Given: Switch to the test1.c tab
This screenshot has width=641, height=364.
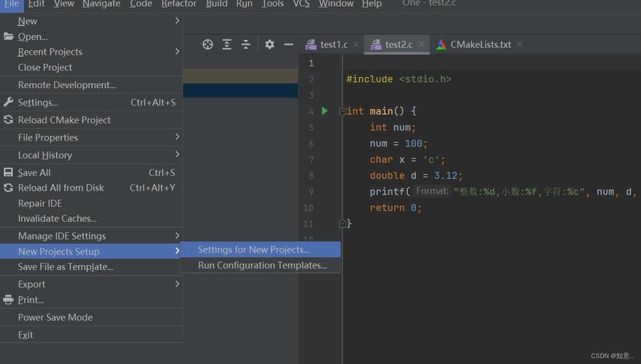Looking at the screenshot, I should 331,44.
